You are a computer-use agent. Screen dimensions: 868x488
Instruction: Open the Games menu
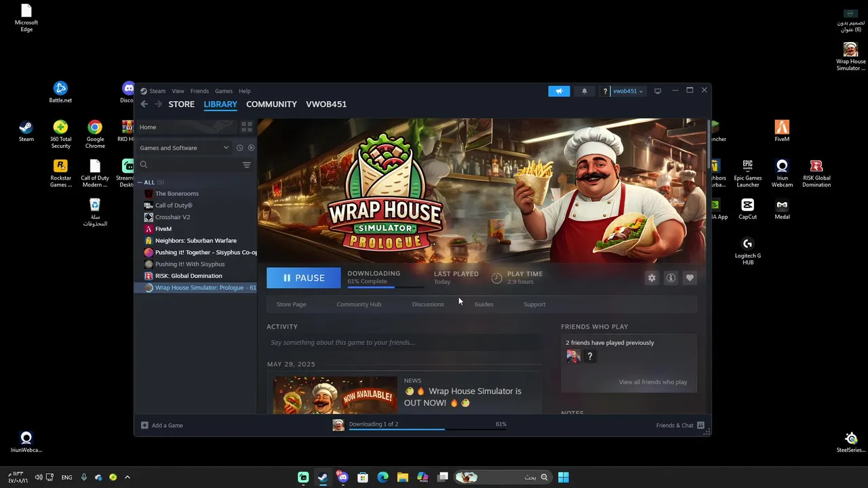[224, 91]
